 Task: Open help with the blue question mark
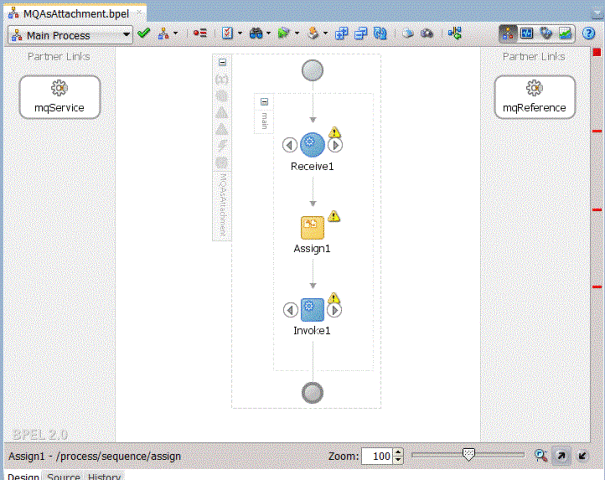588,34
